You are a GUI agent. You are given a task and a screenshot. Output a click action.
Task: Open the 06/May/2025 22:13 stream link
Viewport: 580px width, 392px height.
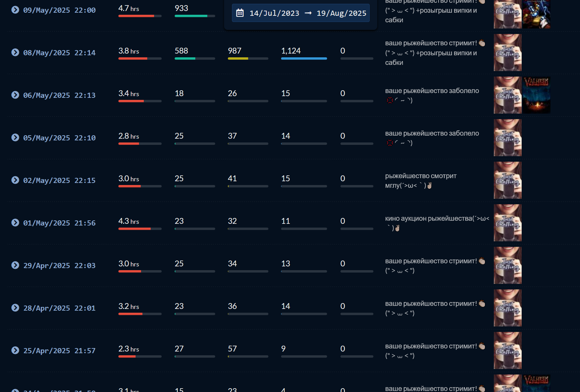click(x=59, y=95)
